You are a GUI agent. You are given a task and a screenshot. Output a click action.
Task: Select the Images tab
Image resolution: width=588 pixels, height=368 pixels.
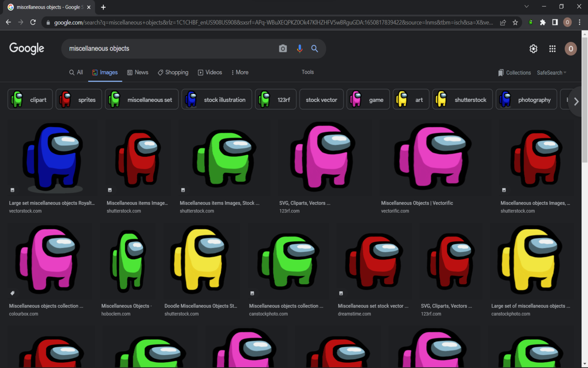pyautogui.click(x=105, y=72)
